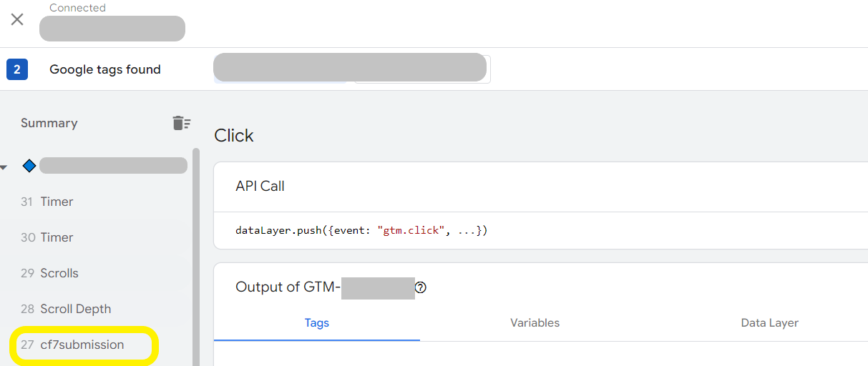Screen dimensions: 868x366
Task: Click the Output of GTM heading
Action: pos(288,287)
